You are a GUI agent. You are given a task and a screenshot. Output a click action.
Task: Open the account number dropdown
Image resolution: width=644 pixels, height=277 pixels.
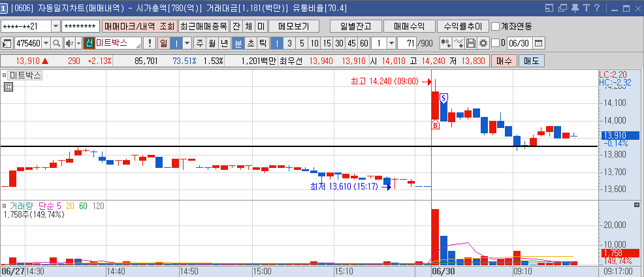pyautogui.click(x=56, y=26)
